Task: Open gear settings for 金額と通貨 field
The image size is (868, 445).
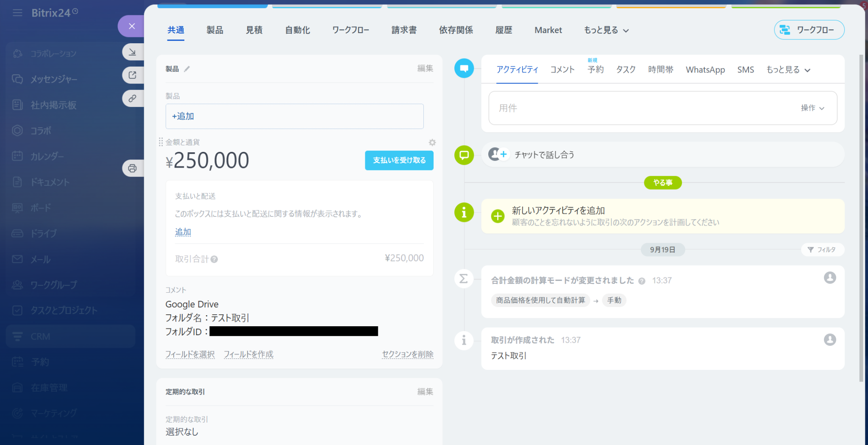Action: (x=432, y=143)
